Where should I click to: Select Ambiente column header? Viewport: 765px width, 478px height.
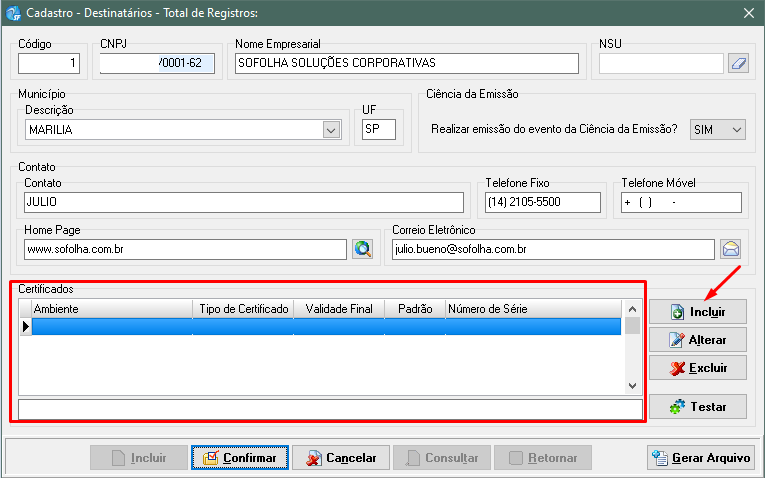tap(110, 309)
